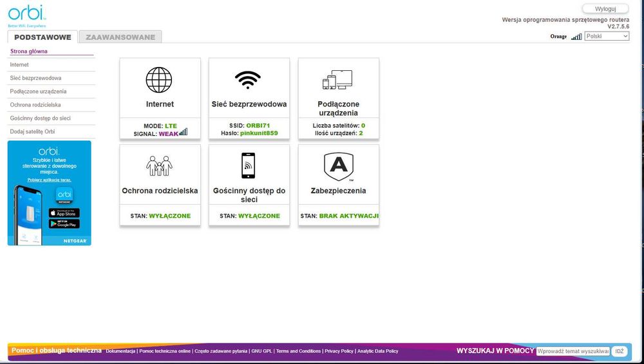Click the App Store badge
Screen dimensions: 644x364
pos(64,213)
